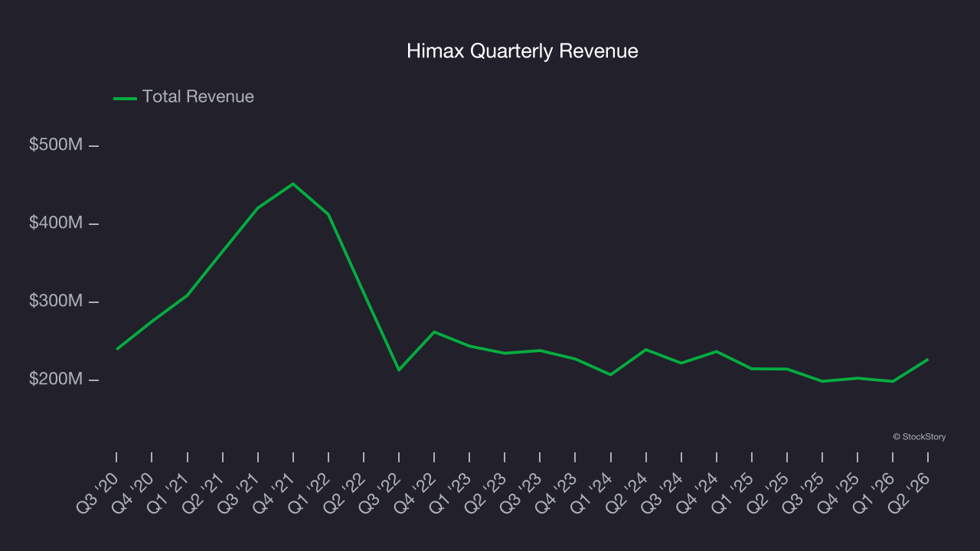Click the Q3 '20 x-axis label
Viewport: 980px width, 551px height.
pos(99,492)
